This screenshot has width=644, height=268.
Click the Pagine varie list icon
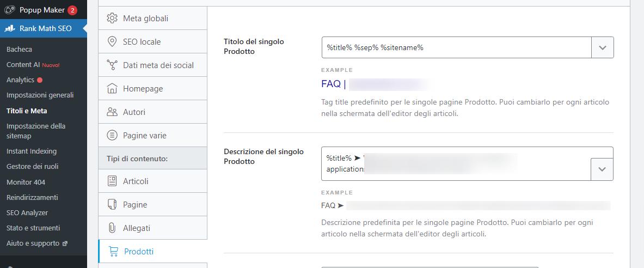(x=113, y=136)
